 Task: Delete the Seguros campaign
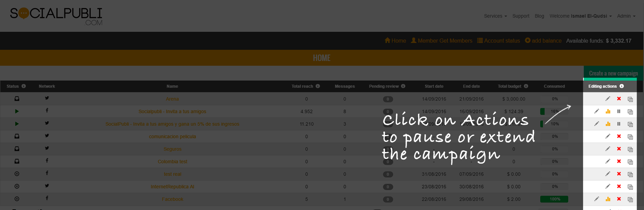[x=619, y=149]
